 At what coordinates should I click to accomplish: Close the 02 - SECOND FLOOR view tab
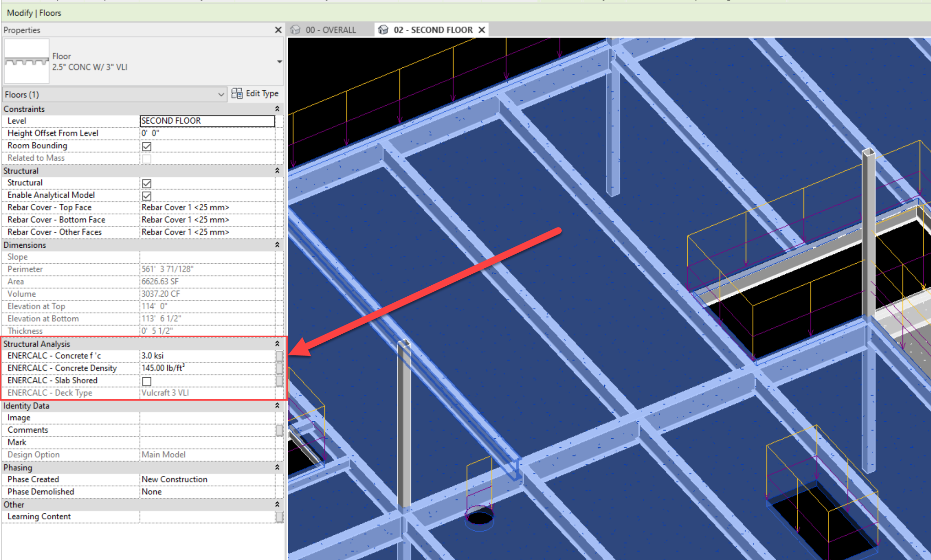tap(482, 30)
